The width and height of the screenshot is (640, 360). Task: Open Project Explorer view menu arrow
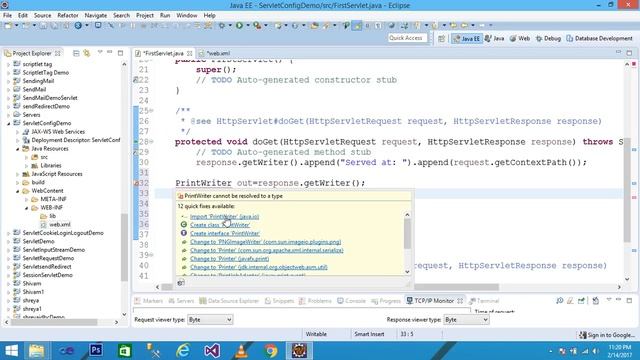coord(100,53)
